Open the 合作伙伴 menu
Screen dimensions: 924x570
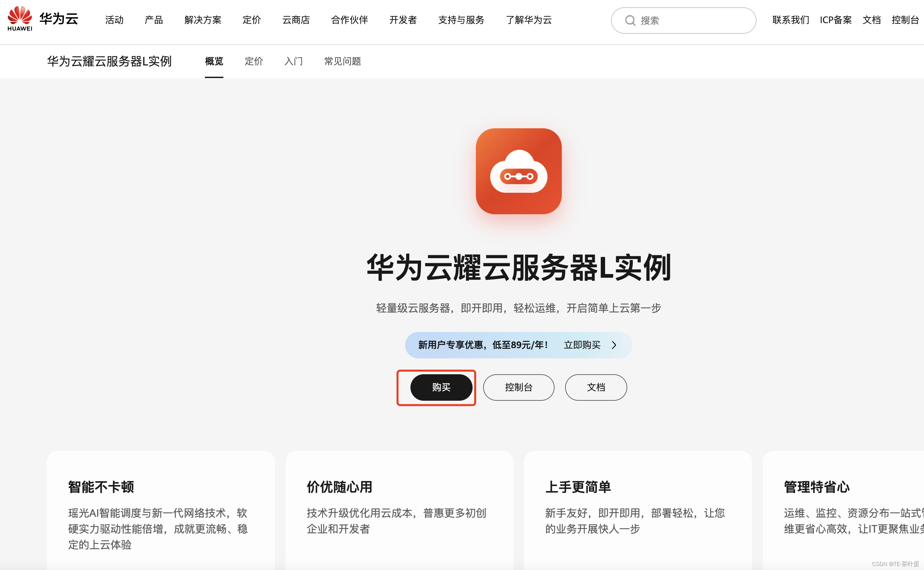point(349,20)
